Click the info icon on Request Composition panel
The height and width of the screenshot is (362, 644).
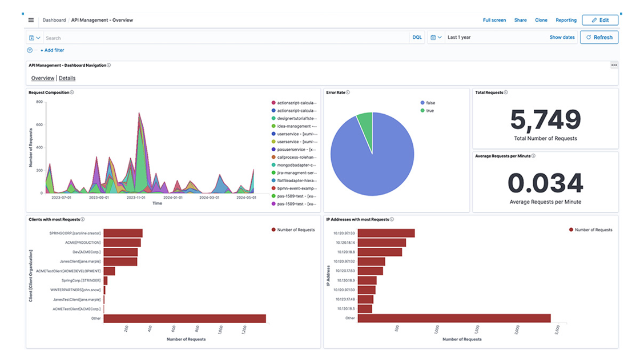[72, 92]
